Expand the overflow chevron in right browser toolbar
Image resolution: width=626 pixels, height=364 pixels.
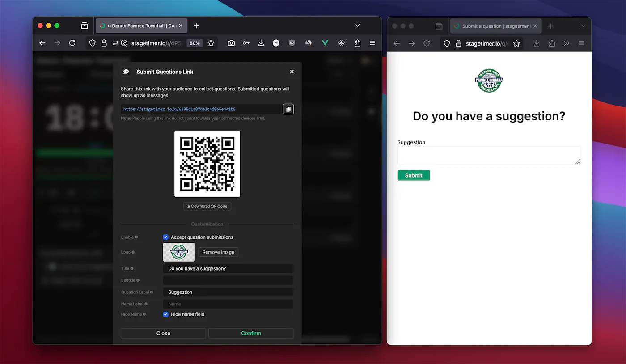click(x=566, y=43)
